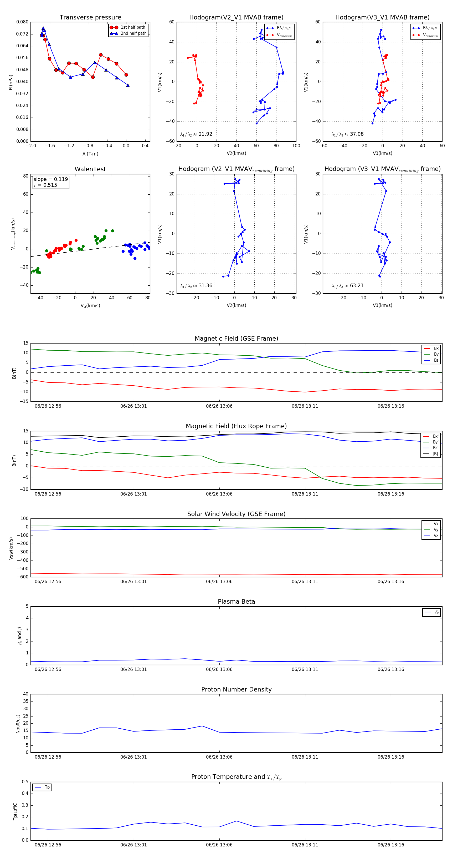Click the 'Hodogram(V3_V1 MVAB frame)' title
Image resolution: width=473 pixels, height=868 pixels.
(x=382, y=18)
